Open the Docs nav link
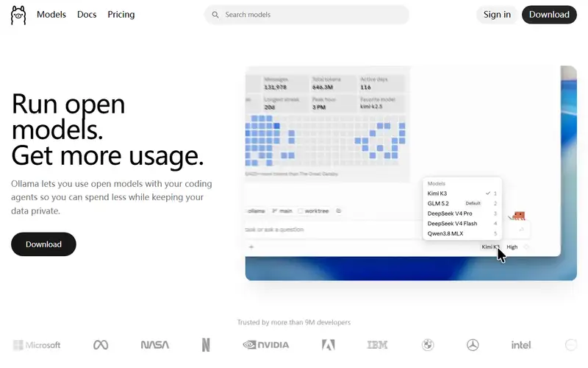This screenshot has width=588, height=368. coord(87,14)
